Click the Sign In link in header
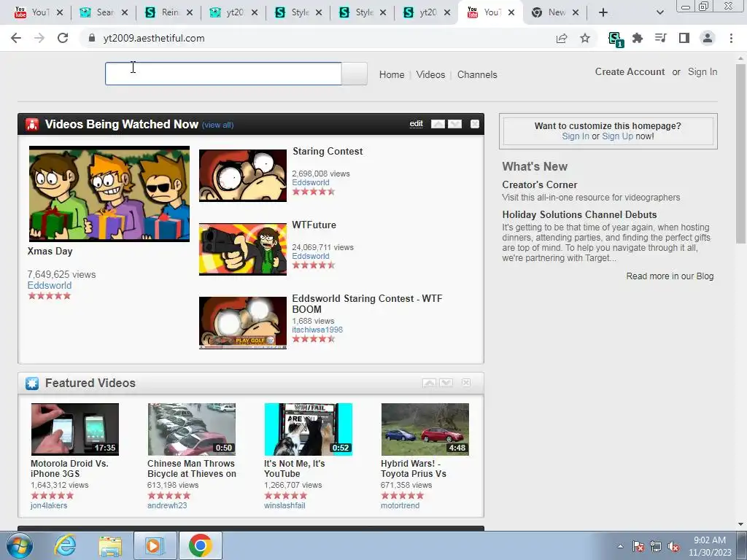The height and width of the screenshot is (560, 747). [703, 72]
